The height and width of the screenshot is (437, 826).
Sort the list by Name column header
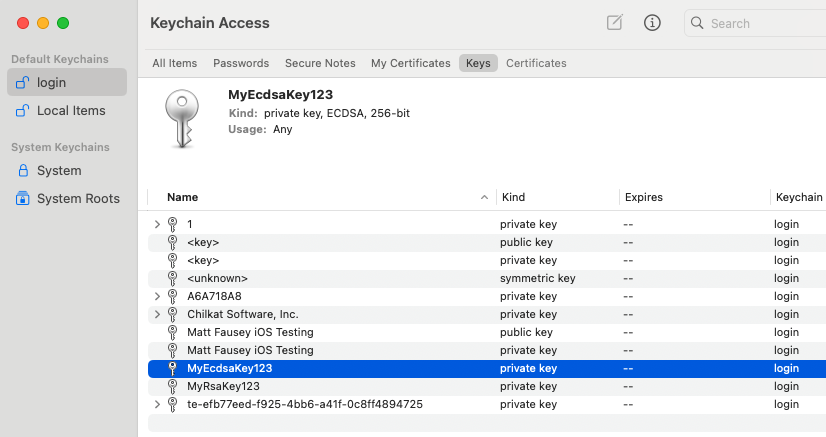click(183, 197)
